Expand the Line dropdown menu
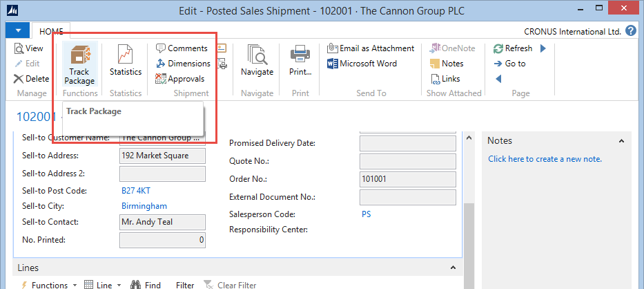 pyautogui.click(x=102, y=285)
